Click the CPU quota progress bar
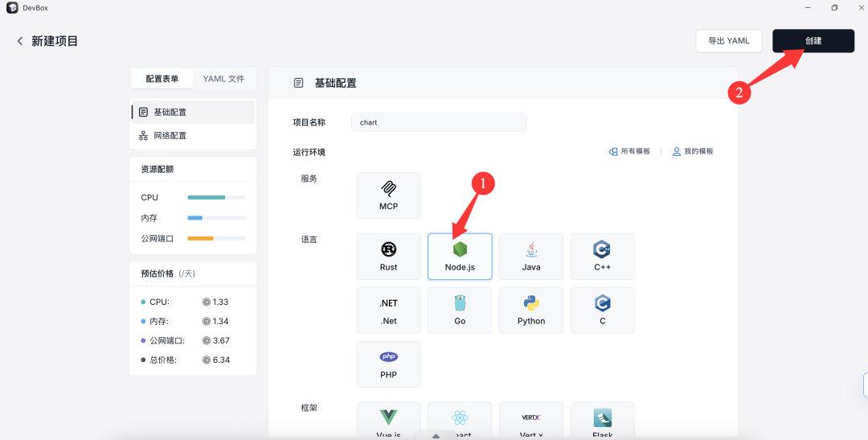Viewport: 868px width, 440px height. (x=216, y=197)
